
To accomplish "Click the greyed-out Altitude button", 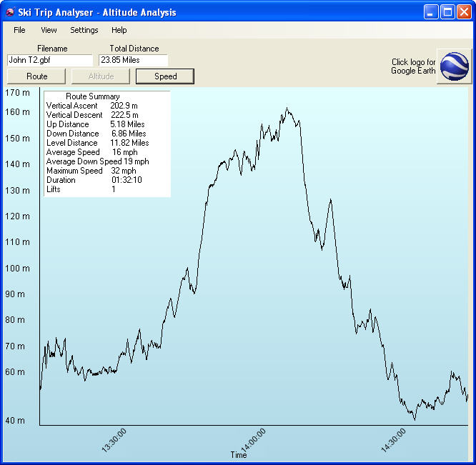I will [x=101, y=76].
